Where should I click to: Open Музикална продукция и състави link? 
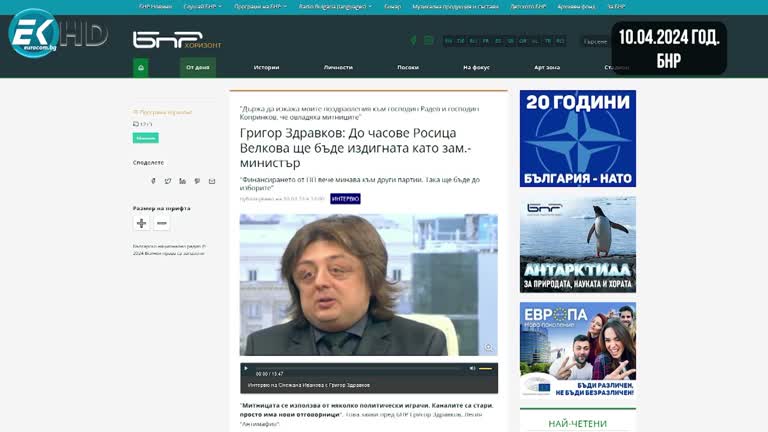pyautogui.click(x=455, y=6)
